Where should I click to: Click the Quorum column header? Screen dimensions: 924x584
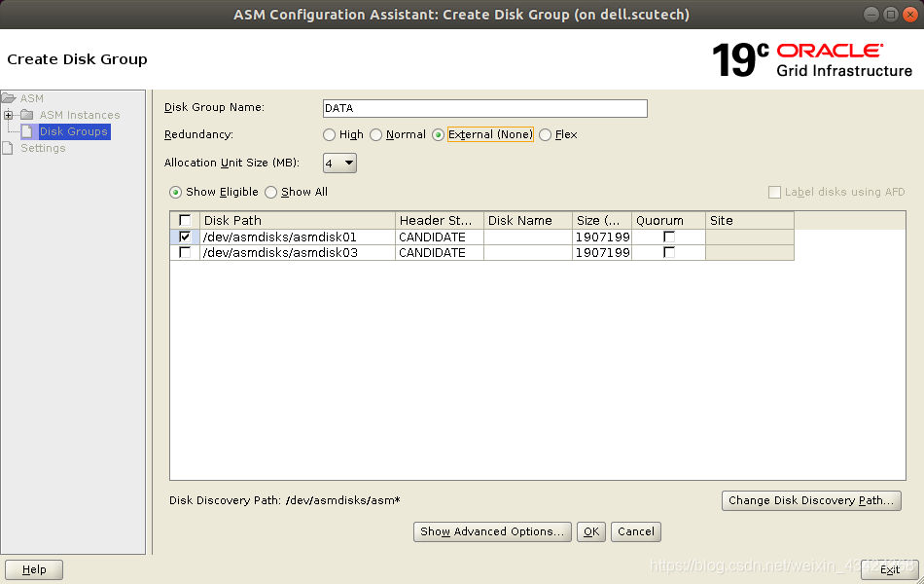click(669, 221)
